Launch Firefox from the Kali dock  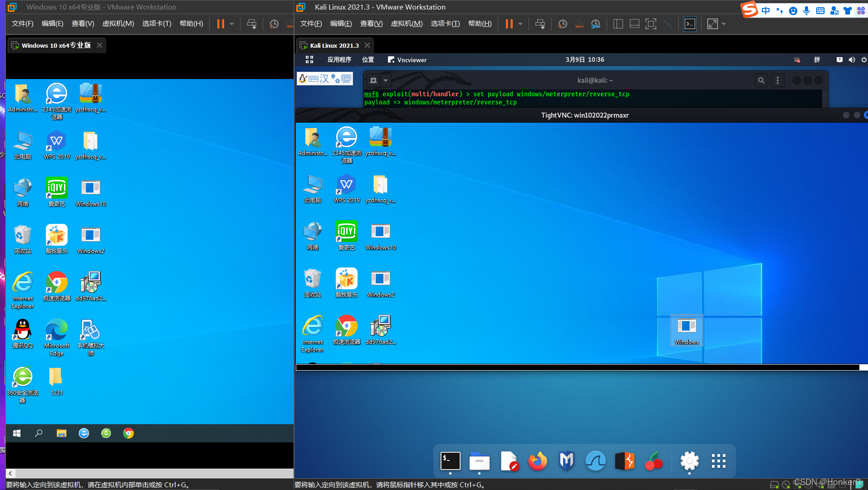click(x=538, y=461)
